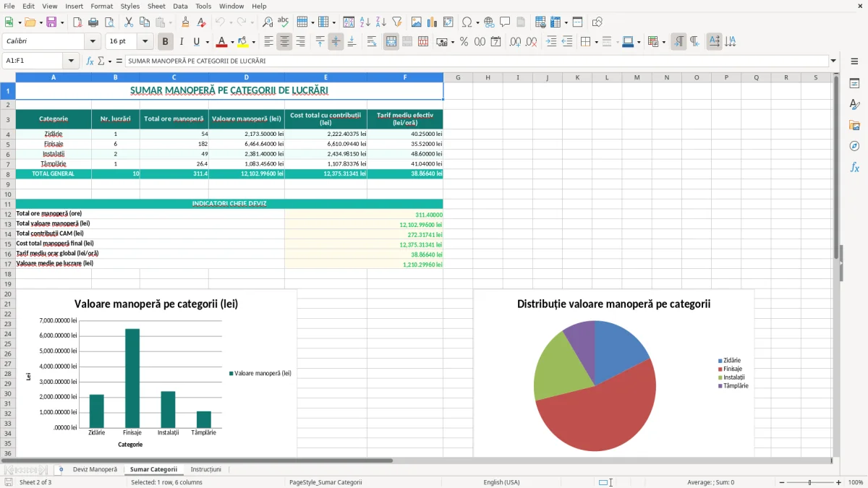Open sidebar Gallery panel icon
868x488 pixels.
854,126
